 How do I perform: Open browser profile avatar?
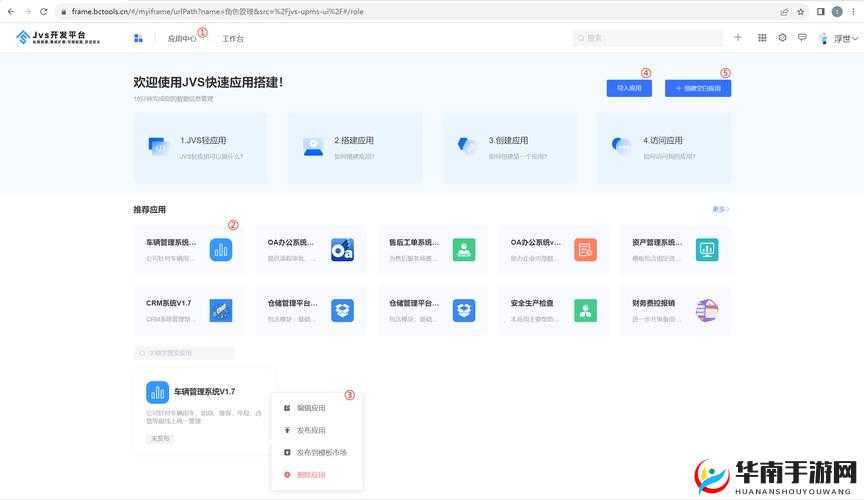click(837, 12)
